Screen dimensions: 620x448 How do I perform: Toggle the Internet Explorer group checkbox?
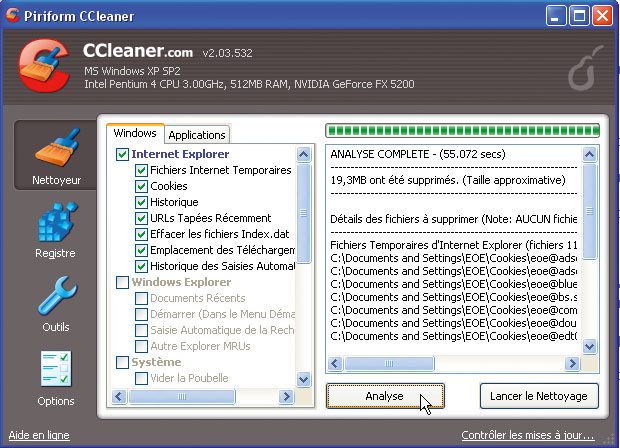point(123,155)
